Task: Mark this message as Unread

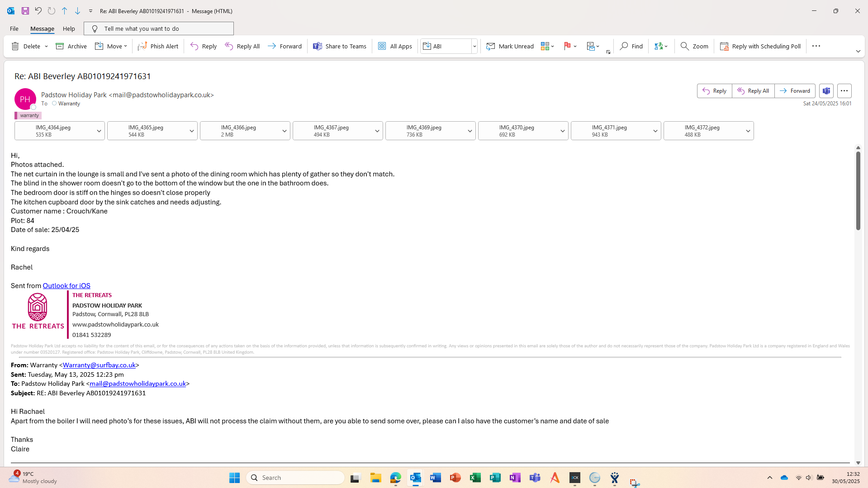Action: point(510,46)
